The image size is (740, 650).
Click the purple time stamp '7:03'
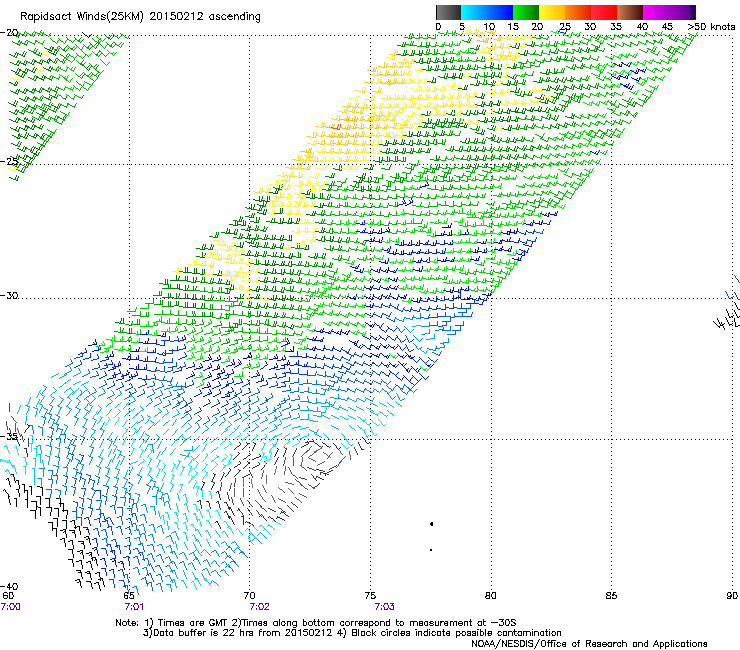pos(384,607)
